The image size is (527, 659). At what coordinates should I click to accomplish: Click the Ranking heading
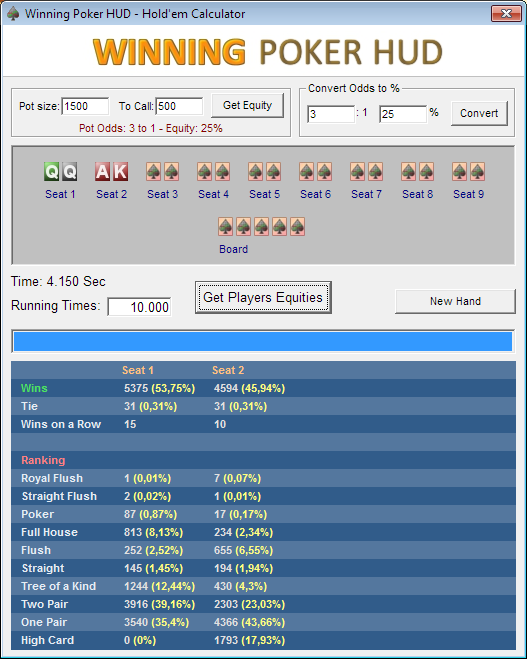pos(43,460)
